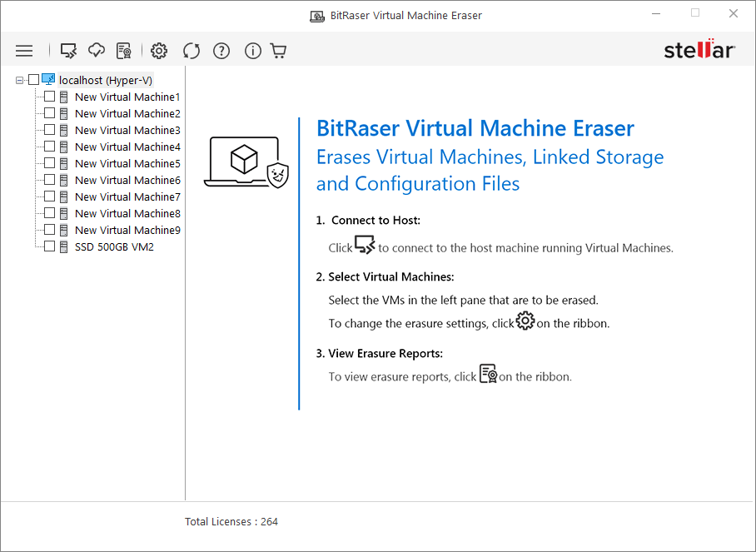756x552 pixels.
Task: Click the app icon in the title bar
Action: click(316, 17)
